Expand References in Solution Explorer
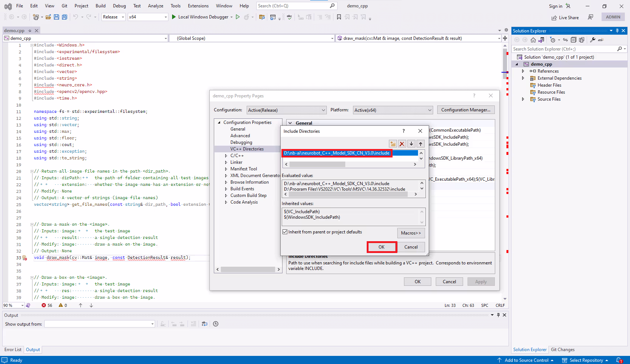 pos(523,71)
